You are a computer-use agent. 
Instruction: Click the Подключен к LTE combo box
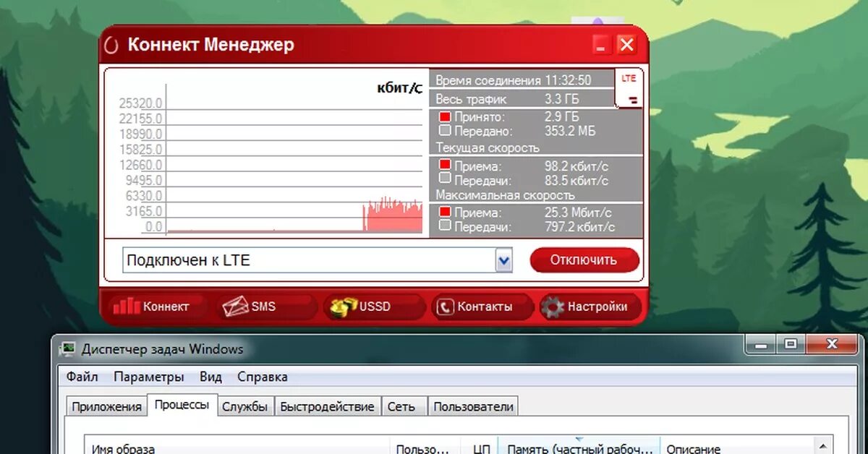point(318,260)
